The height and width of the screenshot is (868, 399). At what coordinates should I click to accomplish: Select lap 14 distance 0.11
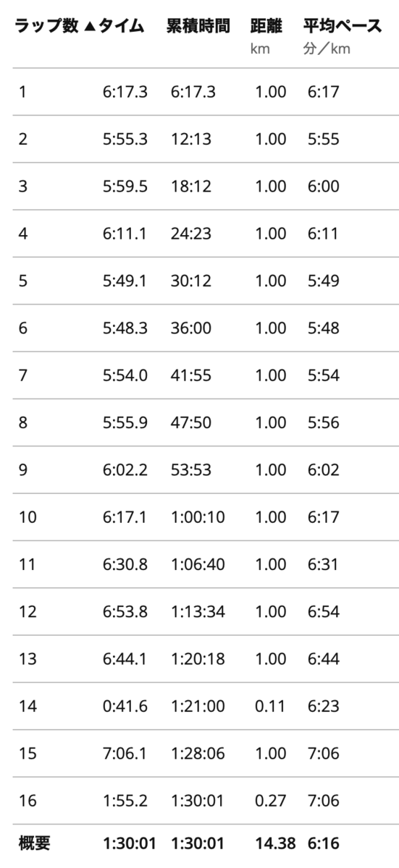270,704
